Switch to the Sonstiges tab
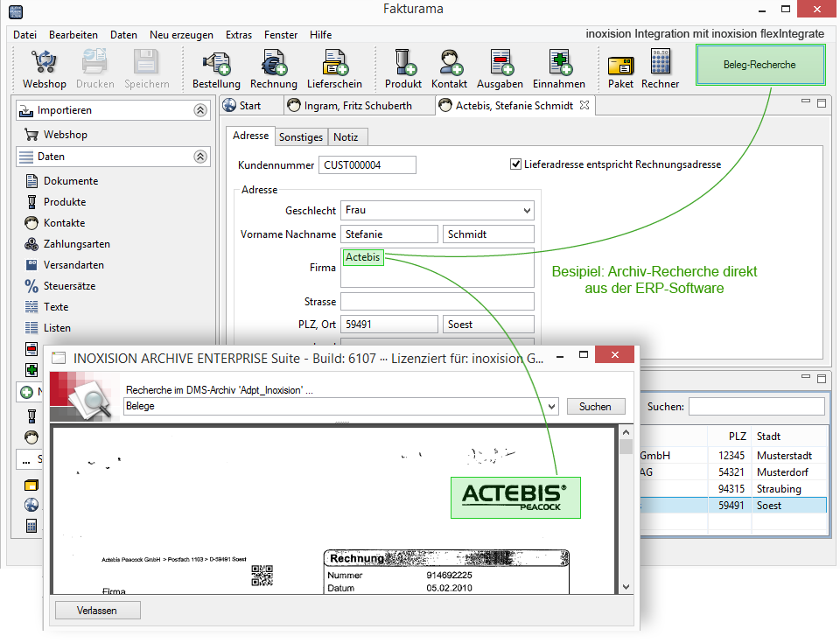840x643 pixels. [x=301, y=137]
